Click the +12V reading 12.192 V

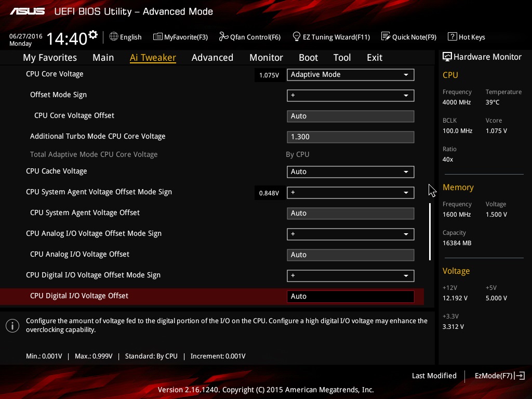455,298
